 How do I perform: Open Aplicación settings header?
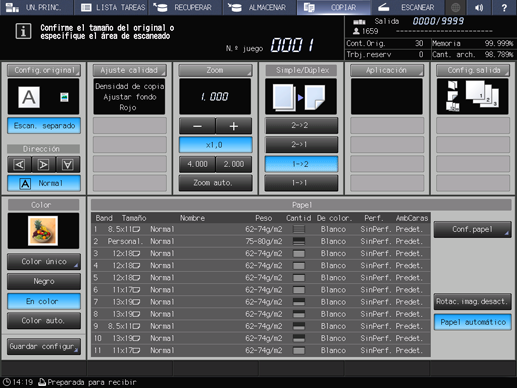[387, 70]
